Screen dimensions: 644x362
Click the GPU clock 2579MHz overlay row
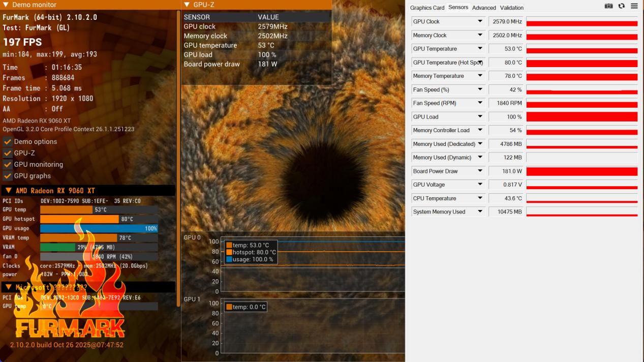257,26
